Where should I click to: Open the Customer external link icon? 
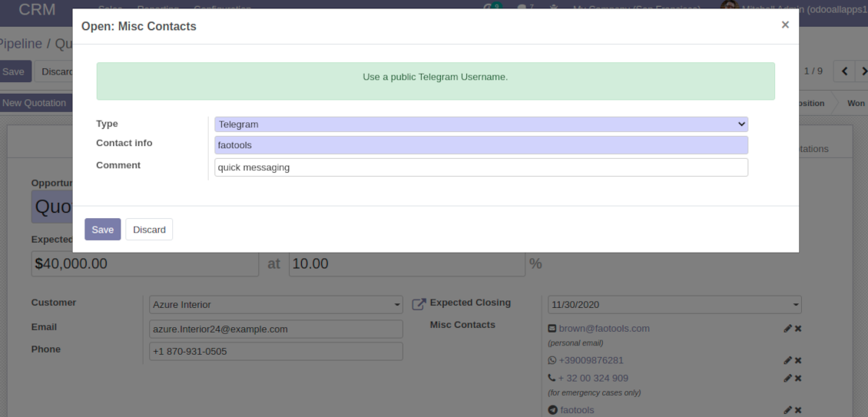coord(419,305)
